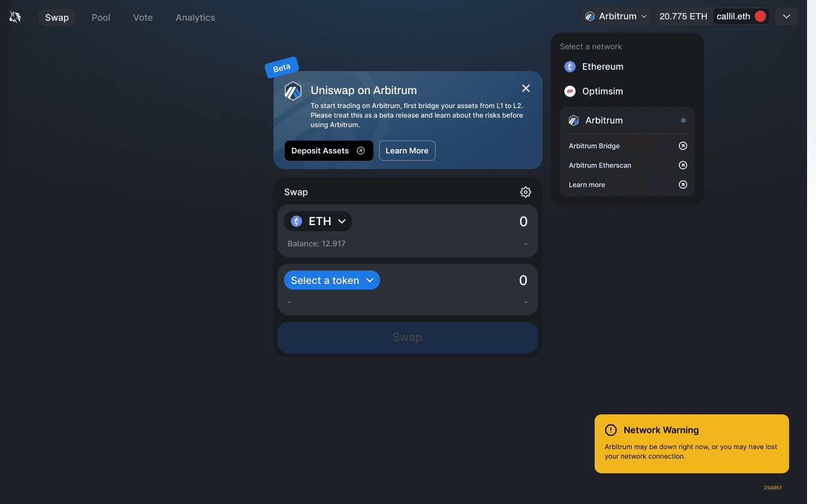Expand the chevron menu in top-right corner
This screenshot has height=504, width=816.
pos(786,16)
